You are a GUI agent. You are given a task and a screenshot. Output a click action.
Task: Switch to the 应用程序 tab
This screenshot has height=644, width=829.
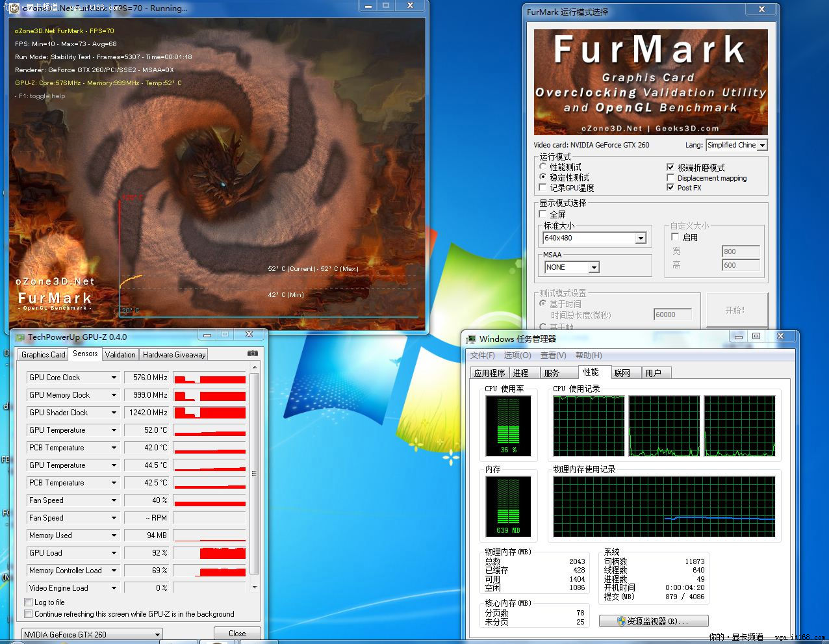point(489,373)
